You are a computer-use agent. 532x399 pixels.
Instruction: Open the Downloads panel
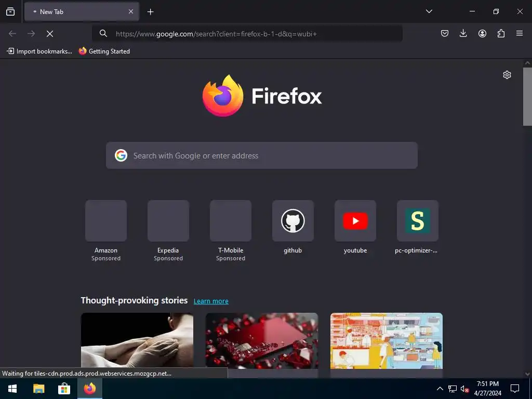(x=463, y=33)
